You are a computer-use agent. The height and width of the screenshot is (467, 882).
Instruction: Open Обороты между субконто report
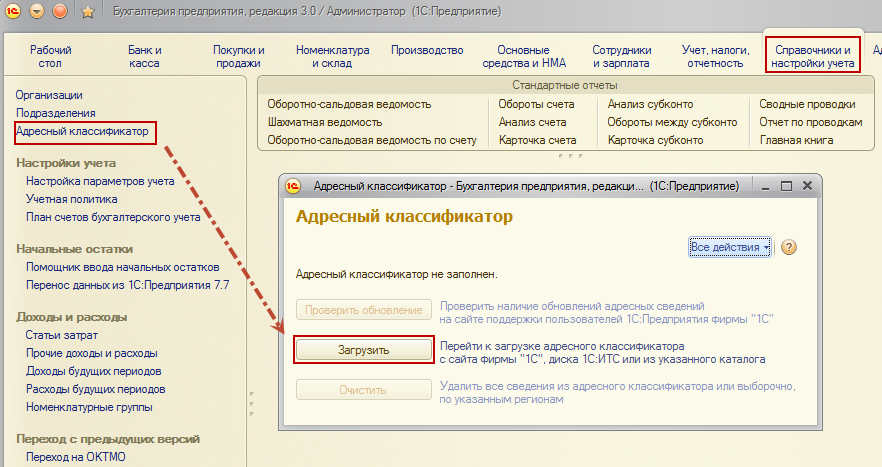(672, 122)
